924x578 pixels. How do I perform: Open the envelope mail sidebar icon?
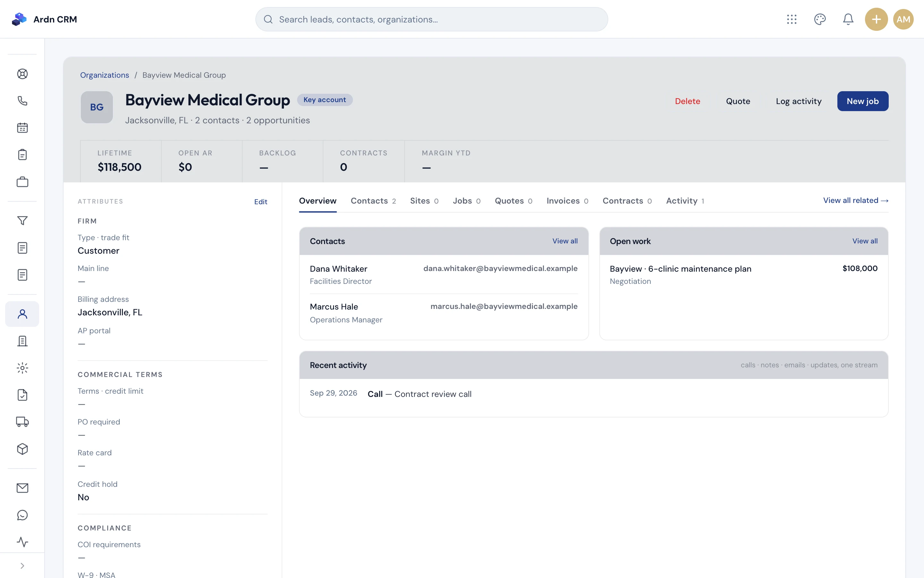click(22, 488)
